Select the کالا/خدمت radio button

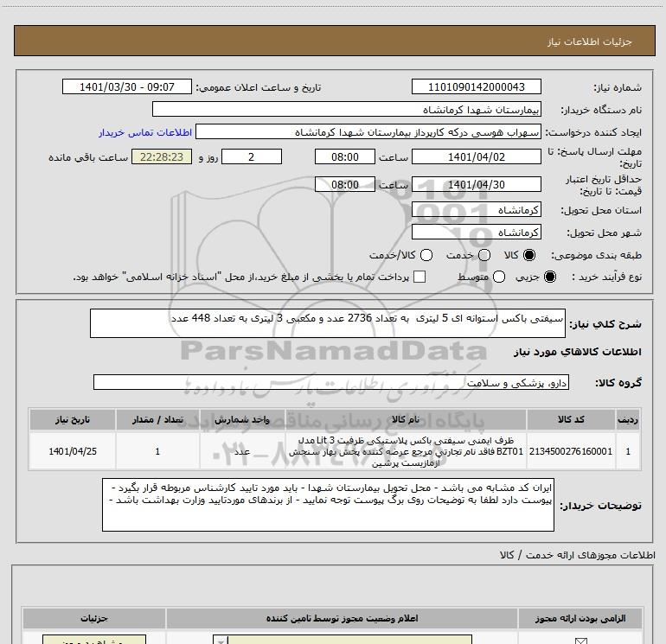point(426,255)
